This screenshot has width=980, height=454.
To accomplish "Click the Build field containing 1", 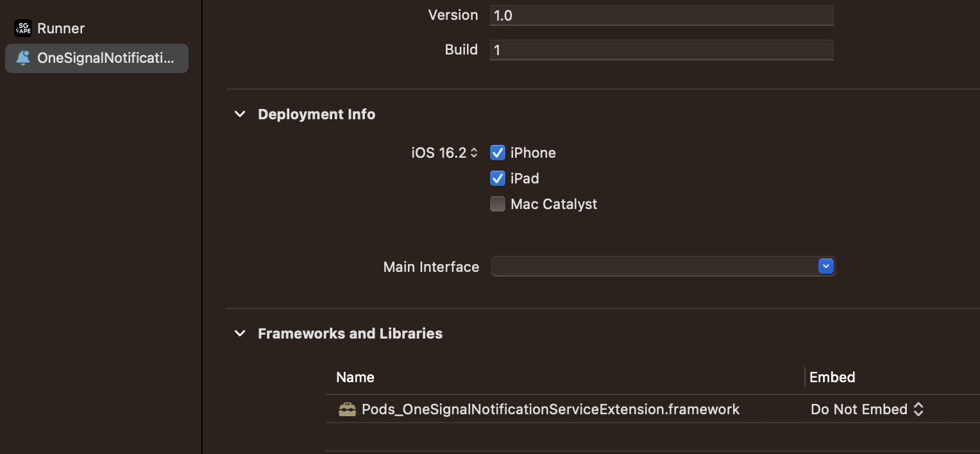I will [x=661, y=49].
